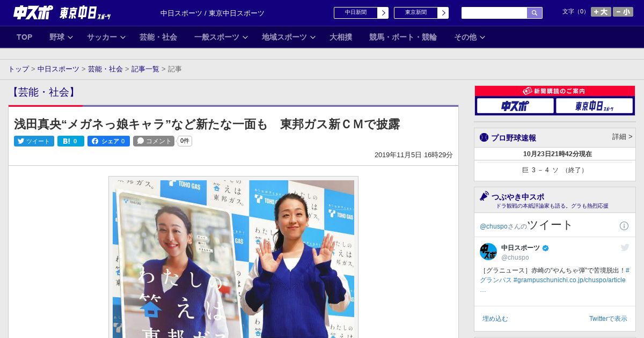This screenshot has height=338, width=644.
Task: Click the @chuspo handle in tweet
Action: pos(515,258)
